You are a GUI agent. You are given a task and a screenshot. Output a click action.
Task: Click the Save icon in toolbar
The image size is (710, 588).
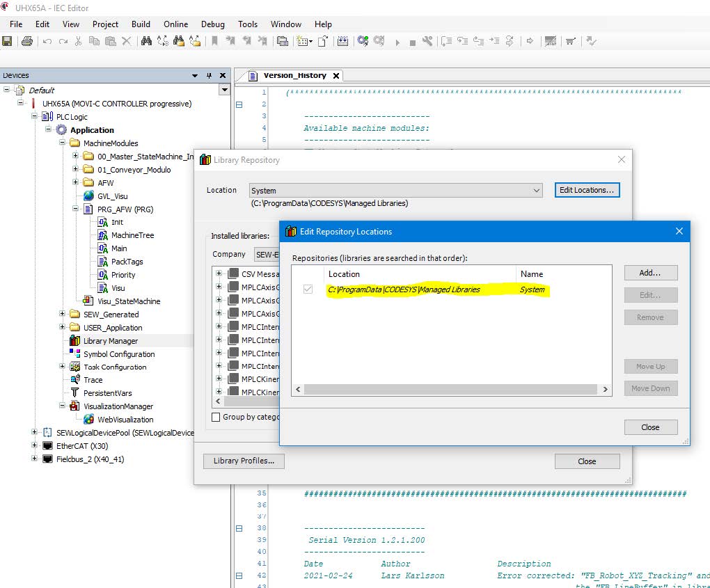7,42
